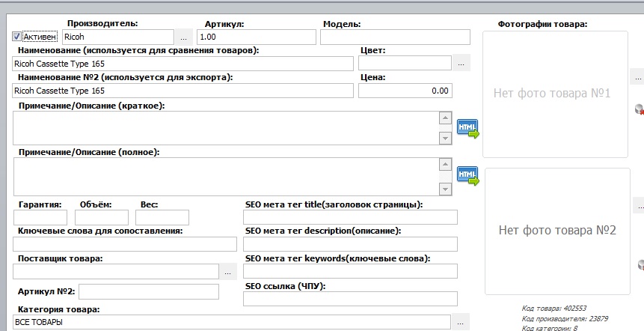The width and height of the screenshot is (644, 331).
Task: Click the Ключевые слова для сопоставления field
Action: (x=125, y=244)
